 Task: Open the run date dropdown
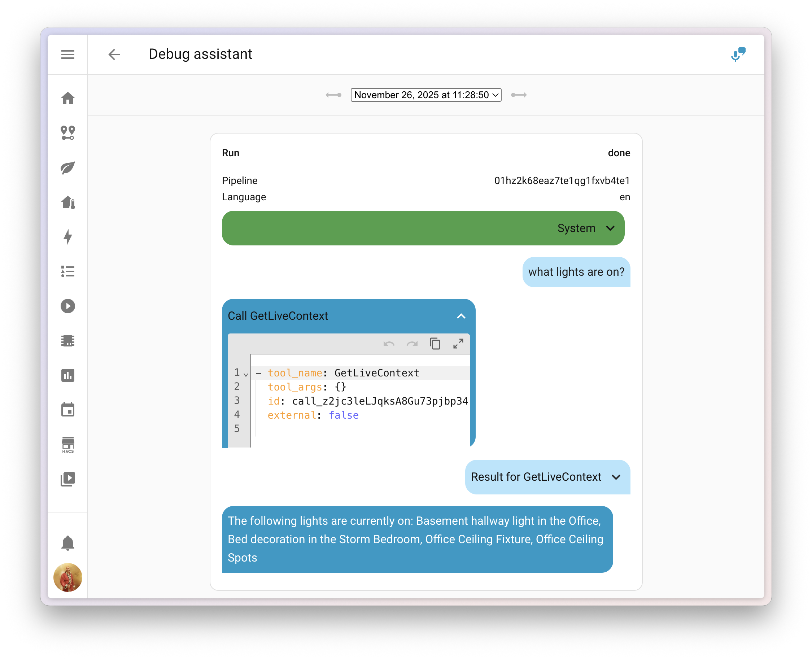[426, 95]
